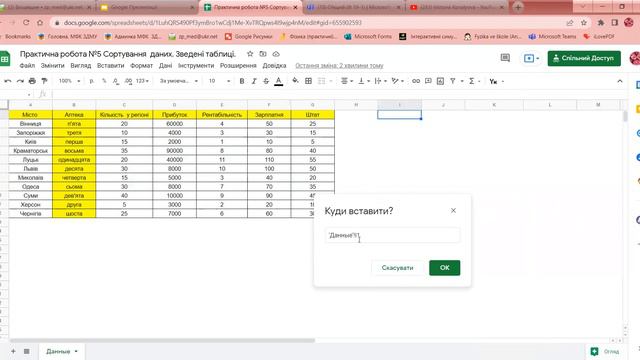Move the document with folder icon
Viewport: 640px width, 360px height.
[x=263, y=54]
